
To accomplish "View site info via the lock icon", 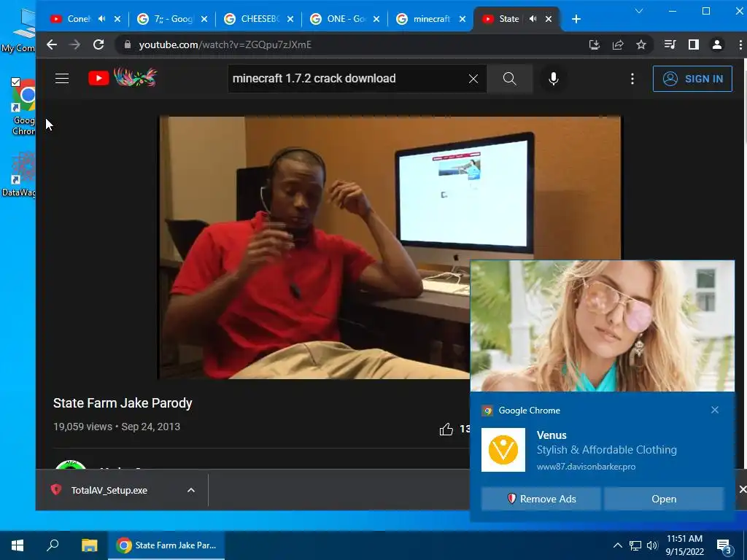I will pos(127,44).
